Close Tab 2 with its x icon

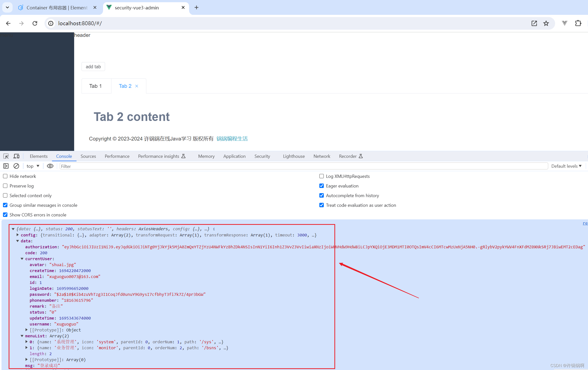coord(137,86)
